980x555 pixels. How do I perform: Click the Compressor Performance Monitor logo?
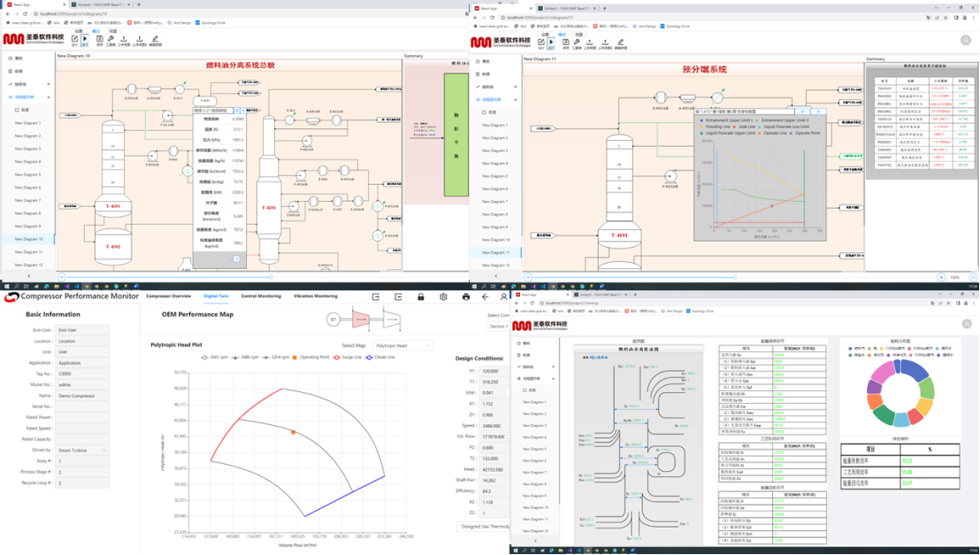click(x=11, y=297)
